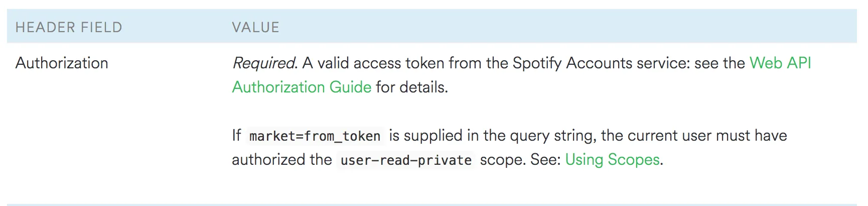Open the Using Scopes link
Screen dimensions: 868x206
point(612,159)
